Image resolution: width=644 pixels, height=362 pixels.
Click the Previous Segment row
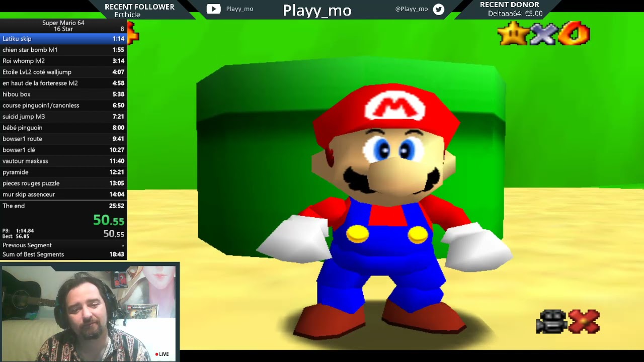63,245
